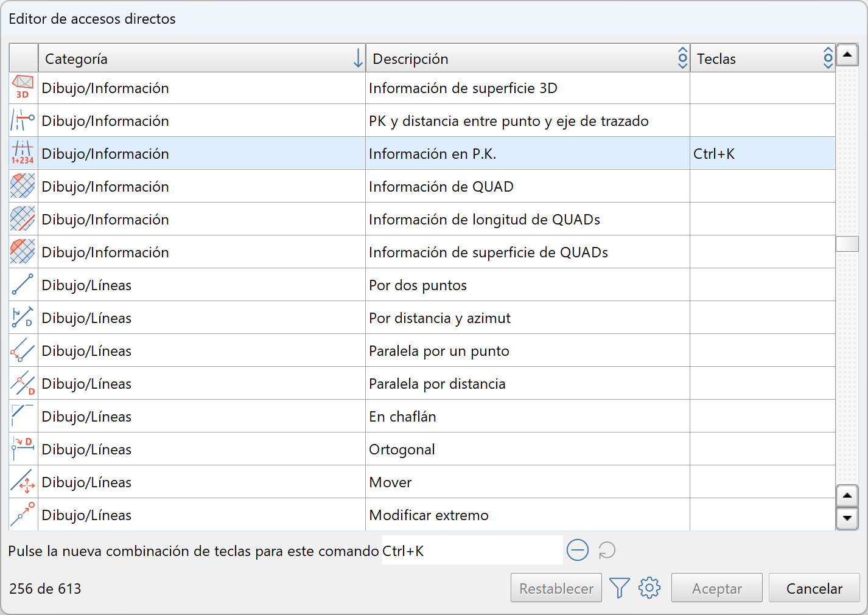Click the '256 de 613' count label
This screenshot has height=615, width=868.
45,588
